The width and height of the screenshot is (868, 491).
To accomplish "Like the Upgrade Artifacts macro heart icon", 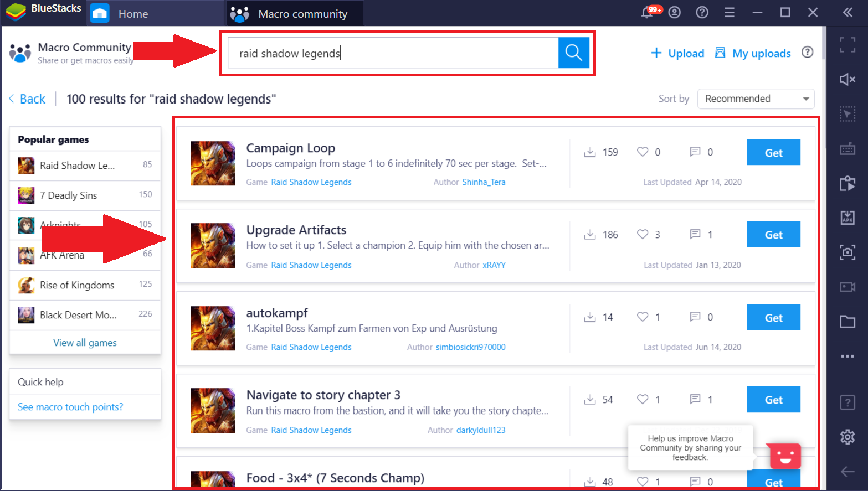I will (x=643, y=234).
